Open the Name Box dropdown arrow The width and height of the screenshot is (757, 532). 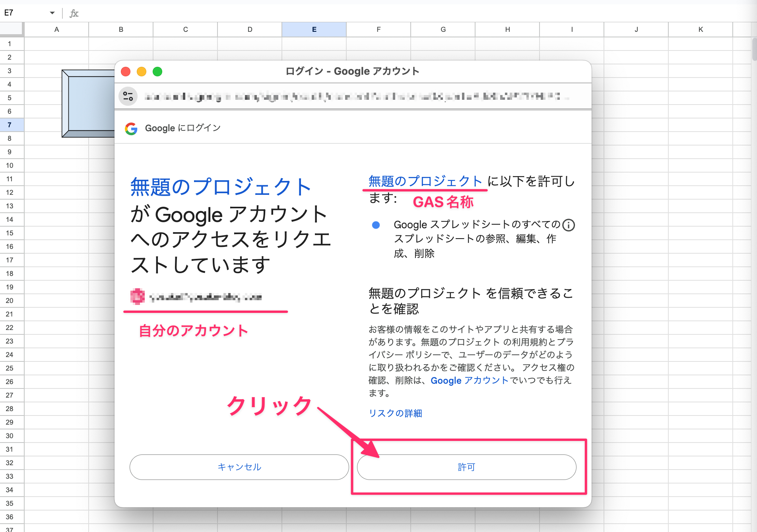pyautogui.click(x=52, y=13)
